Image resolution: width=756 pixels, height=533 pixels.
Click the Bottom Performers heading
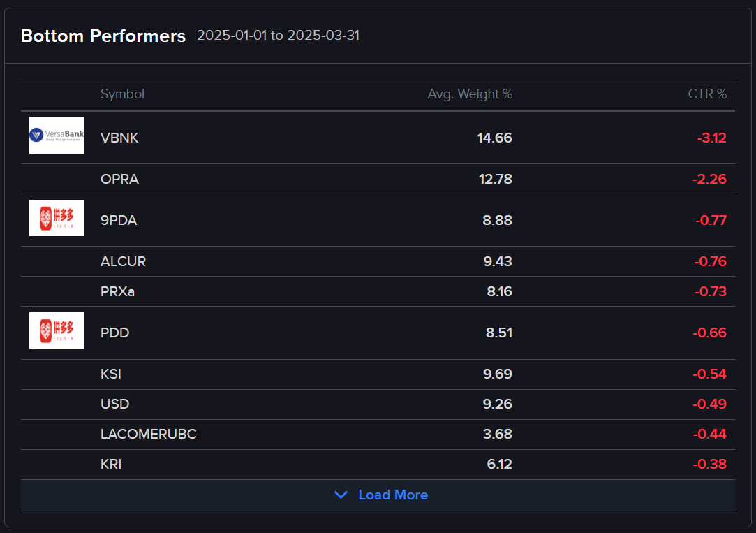tap(103, 36)
